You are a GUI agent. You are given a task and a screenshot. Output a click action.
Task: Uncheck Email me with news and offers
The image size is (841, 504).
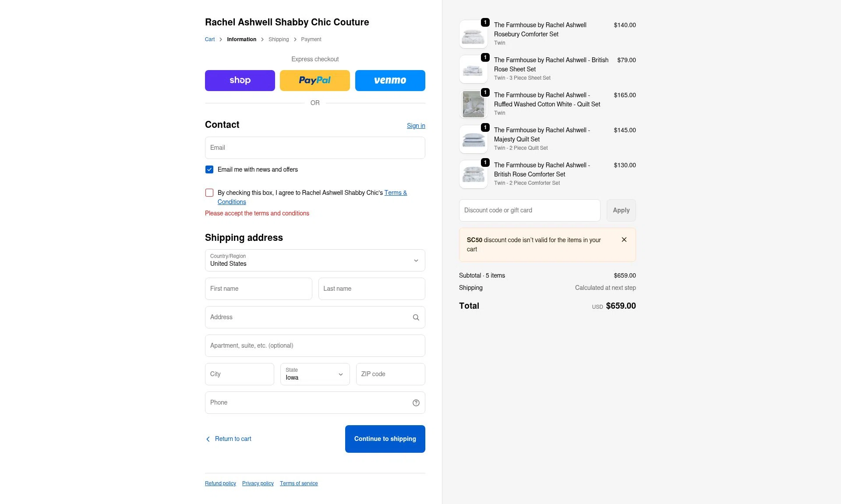209,169
